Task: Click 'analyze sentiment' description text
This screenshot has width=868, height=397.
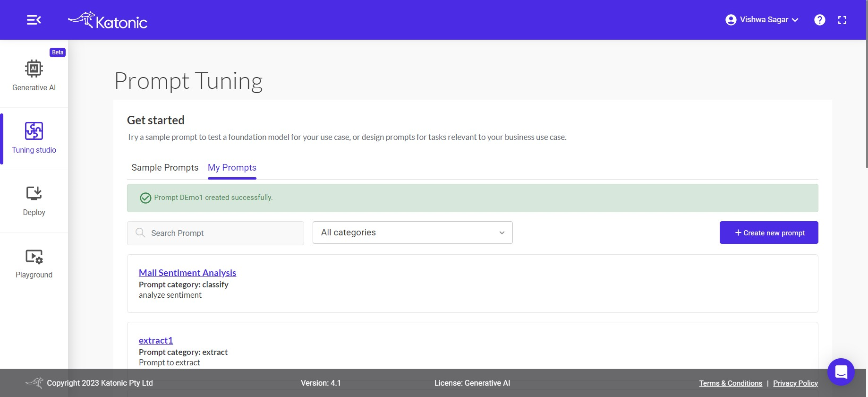Action: click(170, 295)
